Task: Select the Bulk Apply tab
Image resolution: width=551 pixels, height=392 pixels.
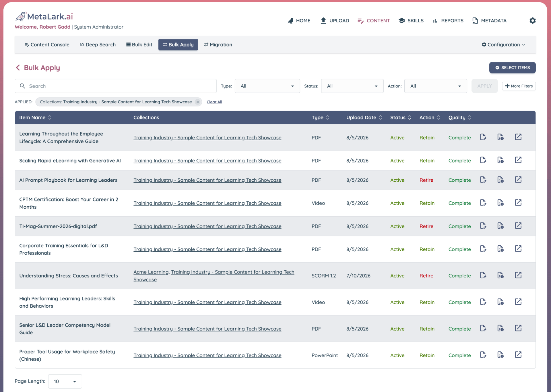Action: point(178,45)
